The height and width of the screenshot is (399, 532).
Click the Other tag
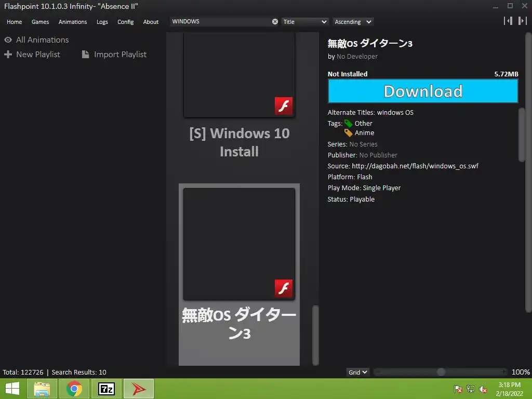point(363,123)
